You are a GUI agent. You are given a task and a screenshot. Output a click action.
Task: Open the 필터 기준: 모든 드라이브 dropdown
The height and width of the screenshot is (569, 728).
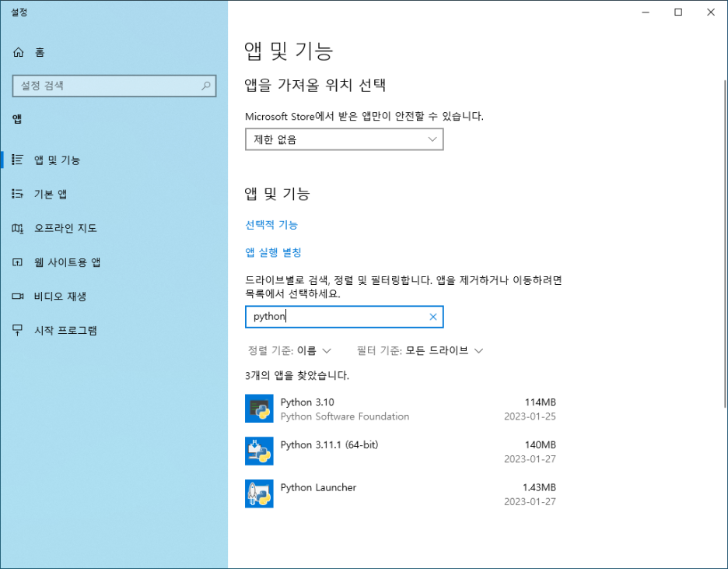click(x=420, y=351)
